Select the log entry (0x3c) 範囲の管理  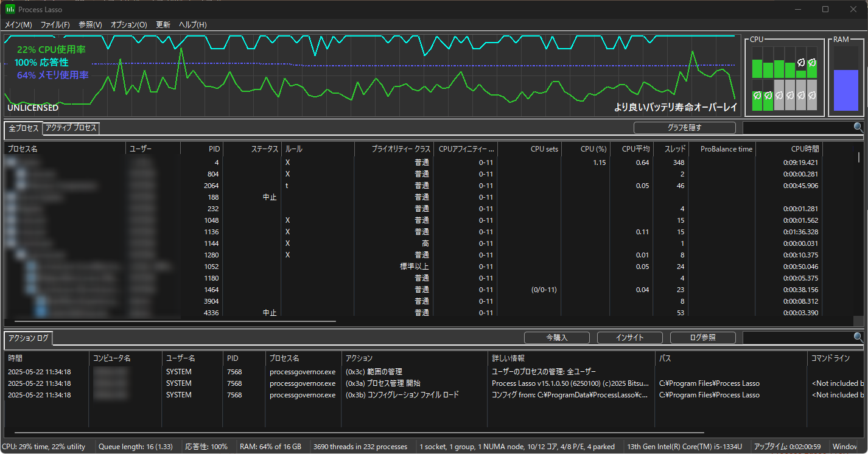click(x=433, y=372)
